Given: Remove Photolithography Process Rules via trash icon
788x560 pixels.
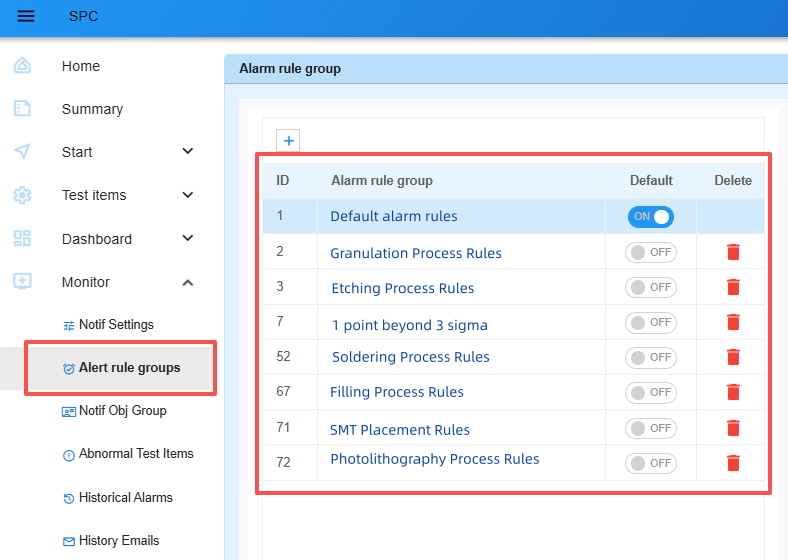Looking at the screenshot, I should tap(733, 463).
